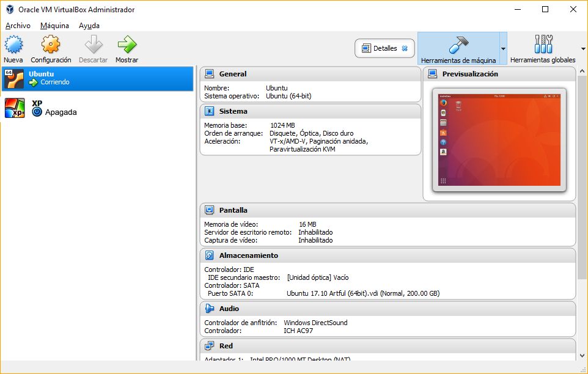588x374 pixels.
Task: Open the Ayuda menu
Action: coord(89,26)
